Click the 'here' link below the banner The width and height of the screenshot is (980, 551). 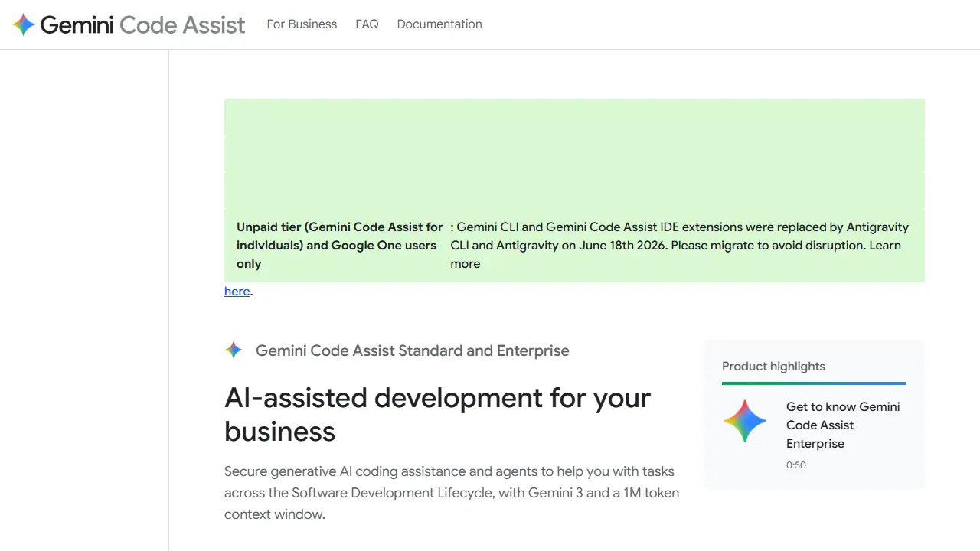pos(237,292)
